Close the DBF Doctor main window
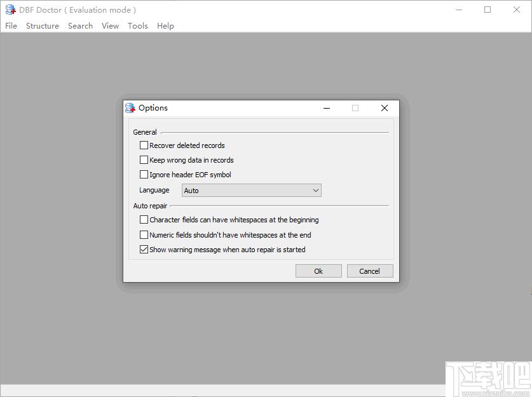 516,10
